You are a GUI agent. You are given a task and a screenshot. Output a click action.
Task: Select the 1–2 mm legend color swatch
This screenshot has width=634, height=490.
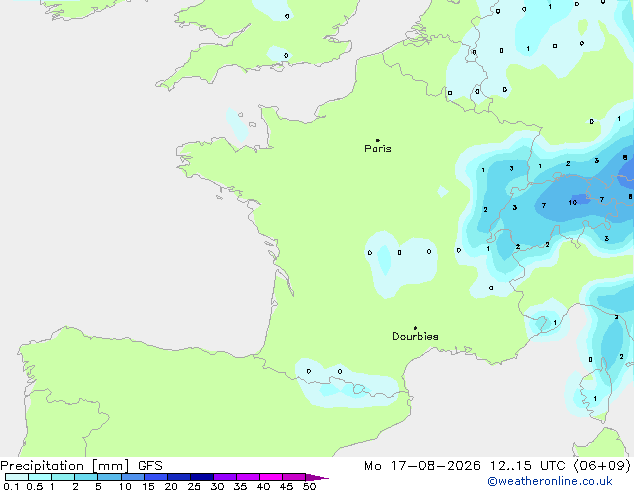pyautogui.click(x=63, y=477)
